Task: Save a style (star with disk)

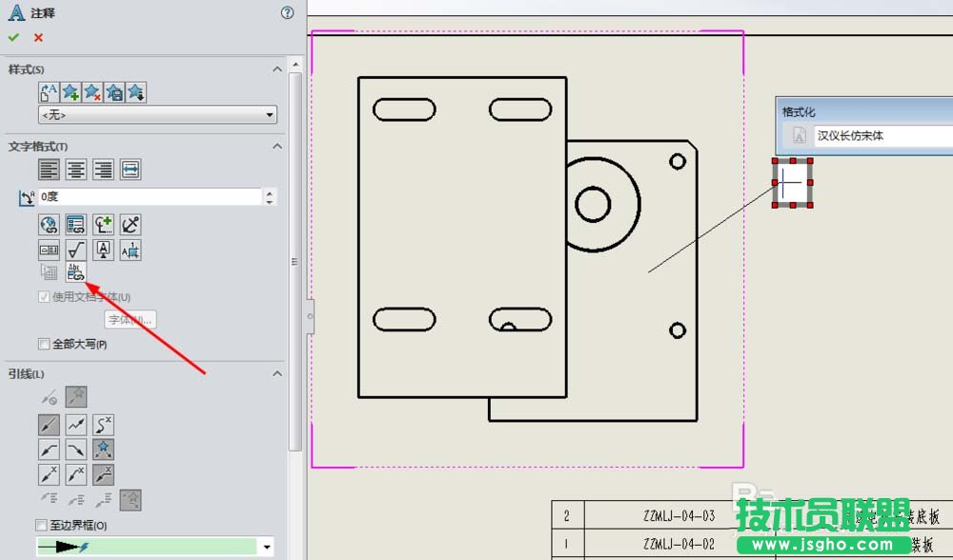Action: click(114, 92)
